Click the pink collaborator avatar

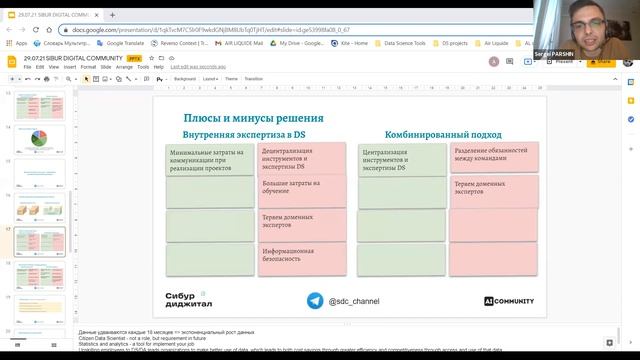click(x=494, y=62)
